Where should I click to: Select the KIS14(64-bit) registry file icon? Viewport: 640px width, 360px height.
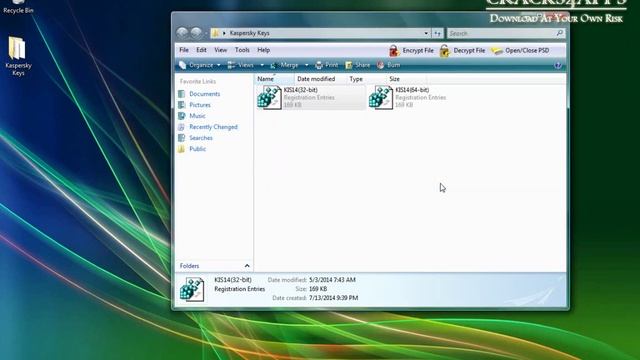click(x=381, y=97)
